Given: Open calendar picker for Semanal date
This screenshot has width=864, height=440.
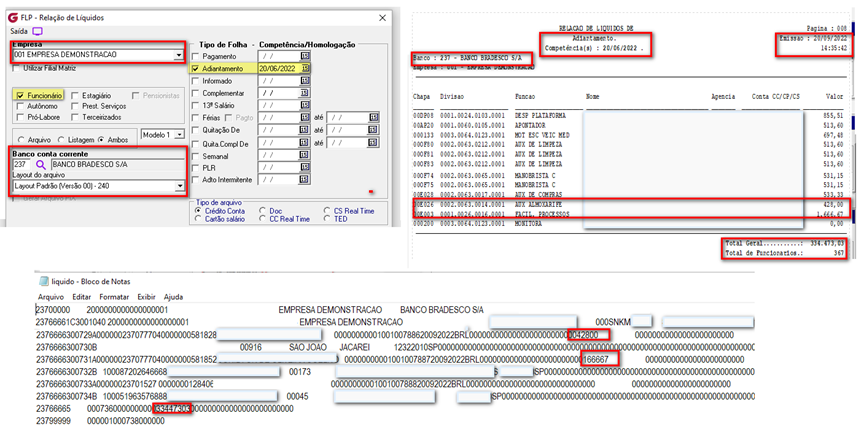Looking at the screenshot, I should (x=305, y=156).
